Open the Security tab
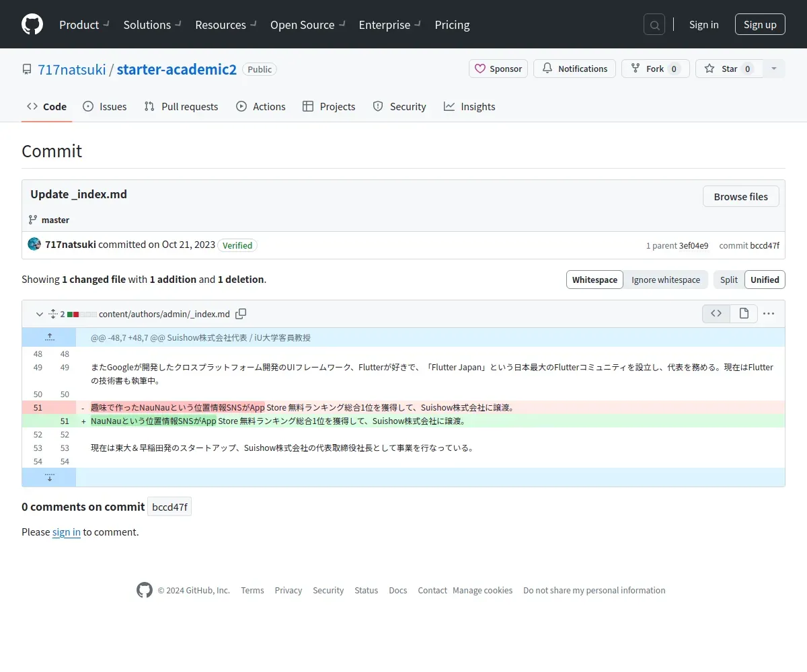807x672 pixels. click(x=399, y=106)
